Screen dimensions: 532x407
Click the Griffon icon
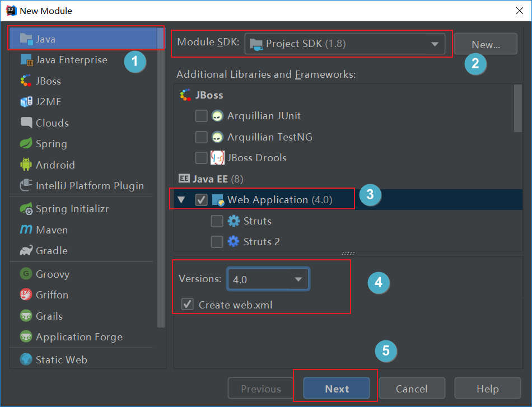coord(26,294)
